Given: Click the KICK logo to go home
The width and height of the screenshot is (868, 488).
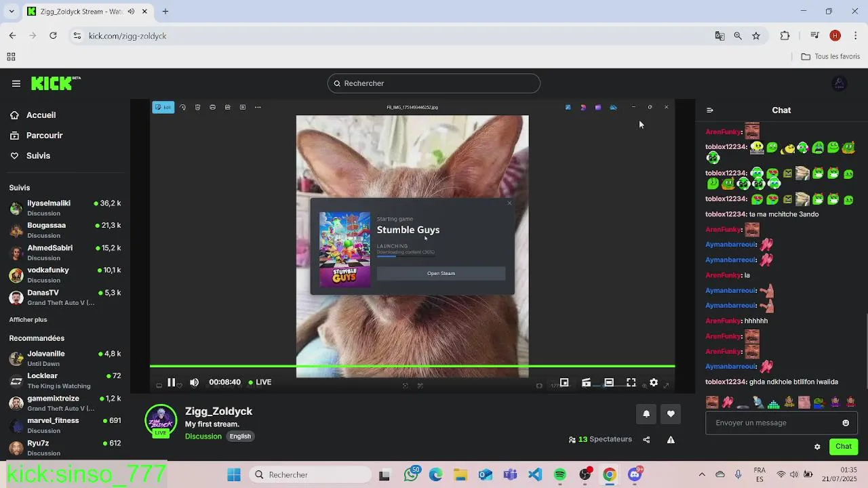Looking at the screenshot, I should tap(56, 83).
